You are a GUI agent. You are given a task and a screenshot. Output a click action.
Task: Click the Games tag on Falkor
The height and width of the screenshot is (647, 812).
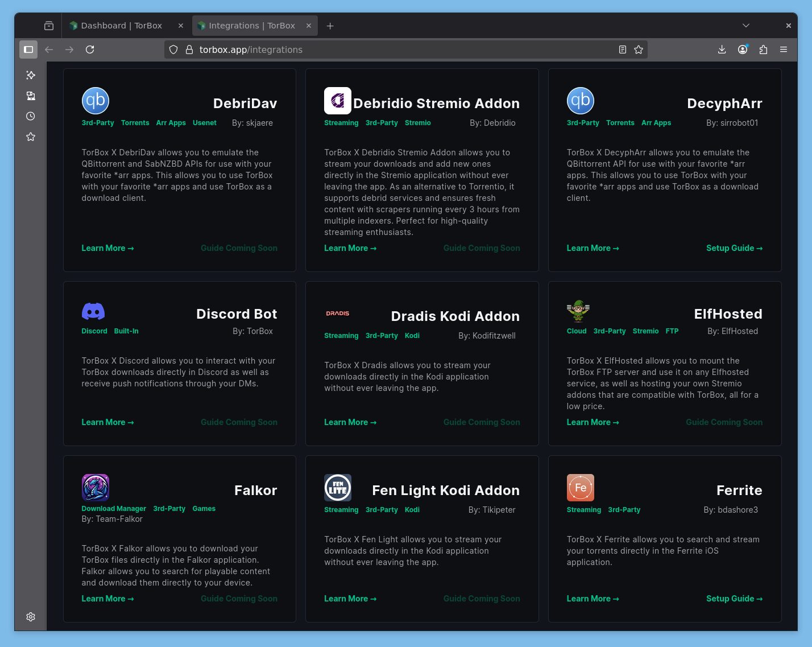click(204, 509)
